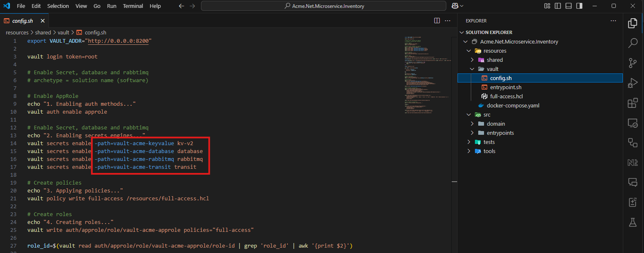Collapse the src folder
The image size is (644, 253).
tap(469, 114)
